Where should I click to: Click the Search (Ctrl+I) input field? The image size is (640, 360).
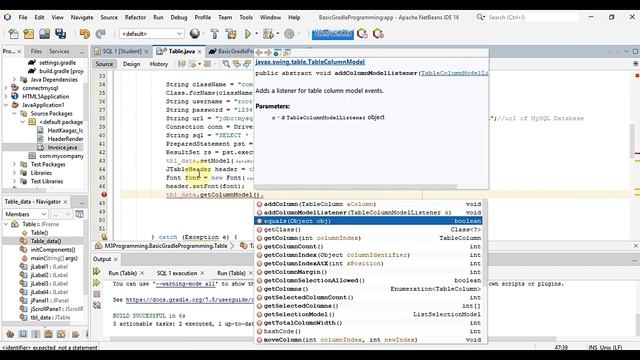click(533, 18)
